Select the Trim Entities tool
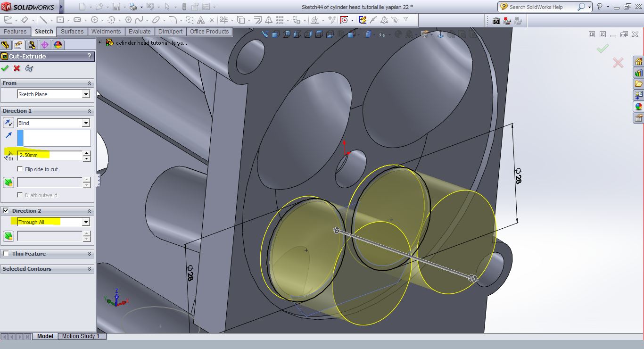644x349 pixels. coord(224,20)
